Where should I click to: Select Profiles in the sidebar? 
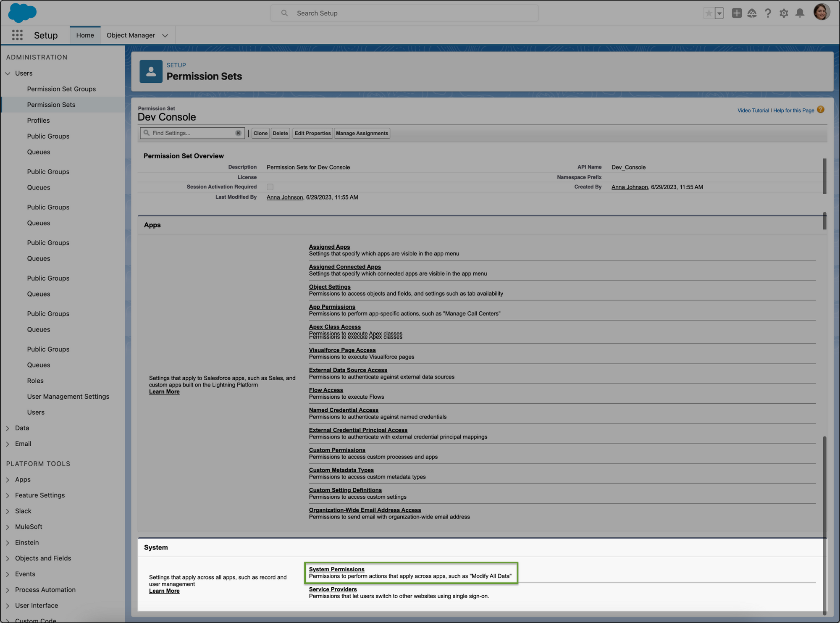pos(38,121)
